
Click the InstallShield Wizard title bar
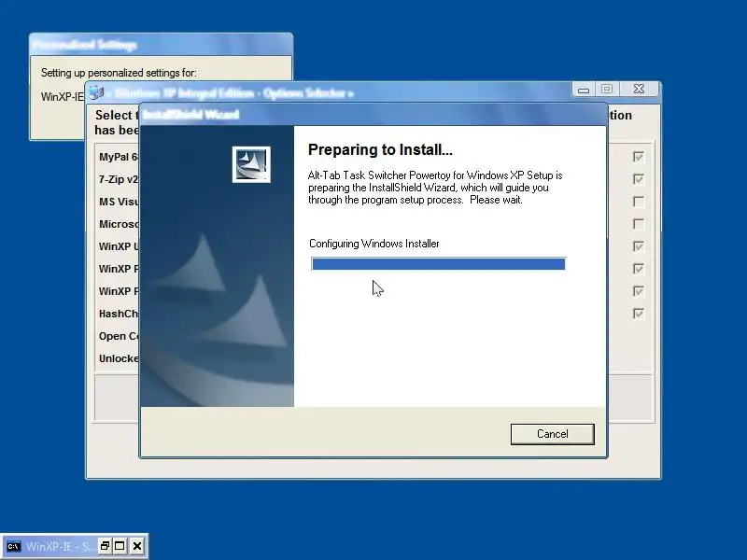click(x=373, y=114)
